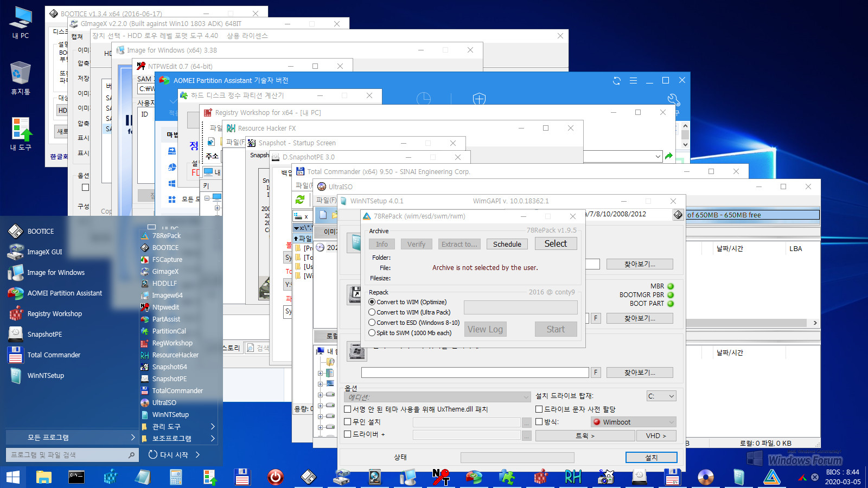This screenshot has width=868, height=488.
Task: Click the 설치 install button in WinNTSetup
Action: (x=651, y=458)
